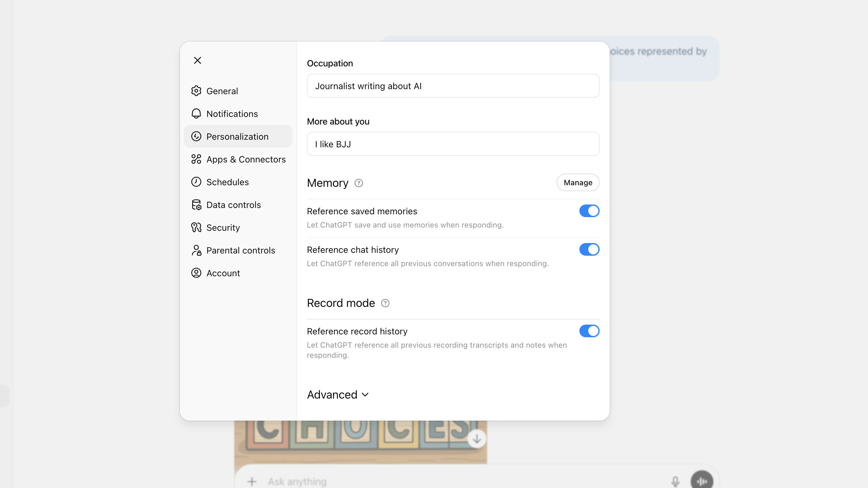This screenshot has width=868, height=488.
Task: Turn off Reference saved memories toggle
Action: pyautogui.click(x=589, y=211)
